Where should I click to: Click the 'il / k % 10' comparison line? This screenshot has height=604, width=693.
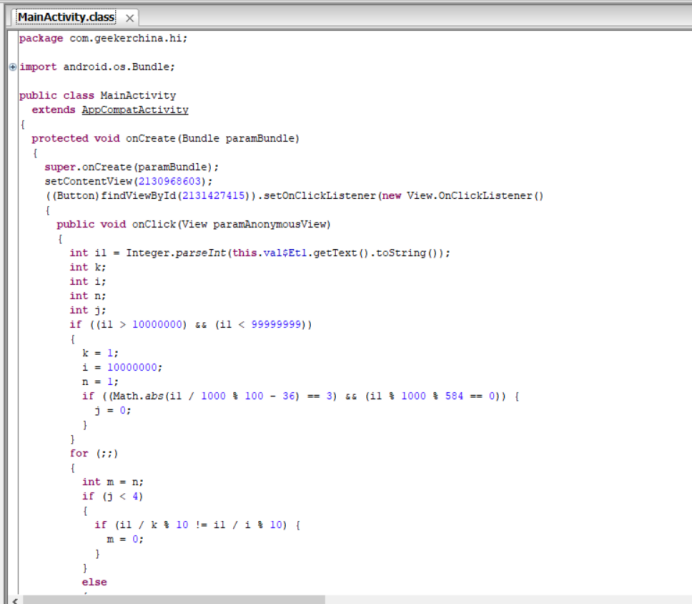[x=198, y=525]
